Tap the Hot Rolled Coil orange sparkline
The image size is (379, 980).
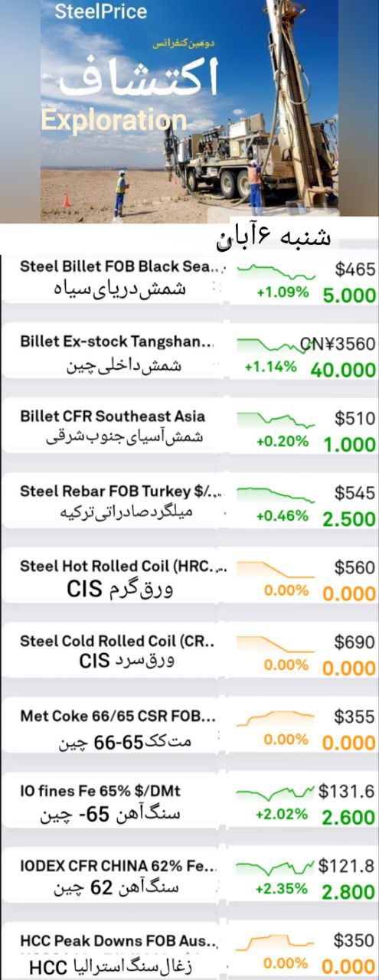pos(276,570)
